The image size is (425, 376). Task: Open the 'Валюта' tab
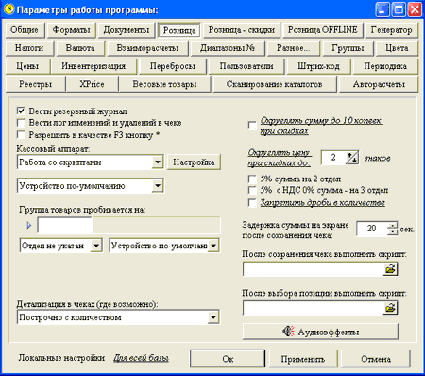[80, 48]
